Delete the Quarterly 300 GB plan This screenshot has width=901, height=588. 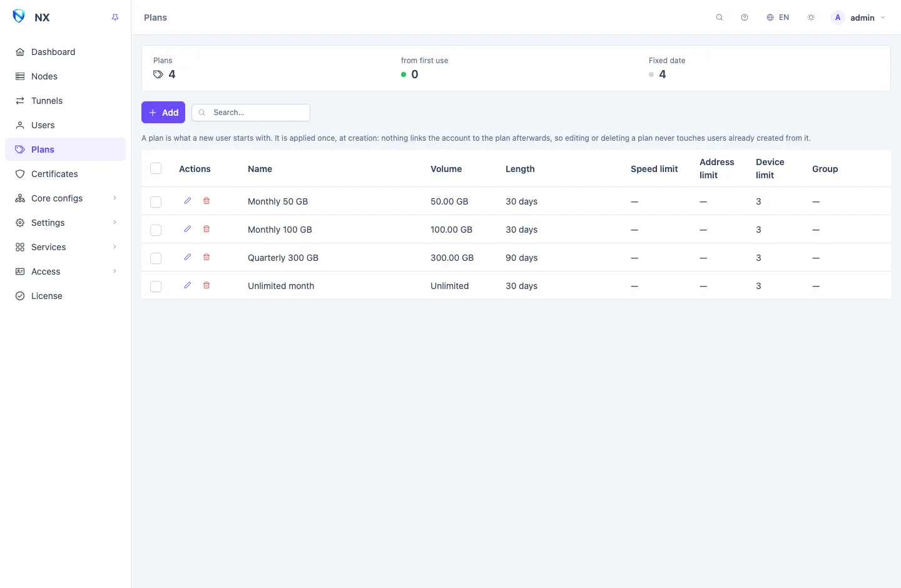pos(206,257)
